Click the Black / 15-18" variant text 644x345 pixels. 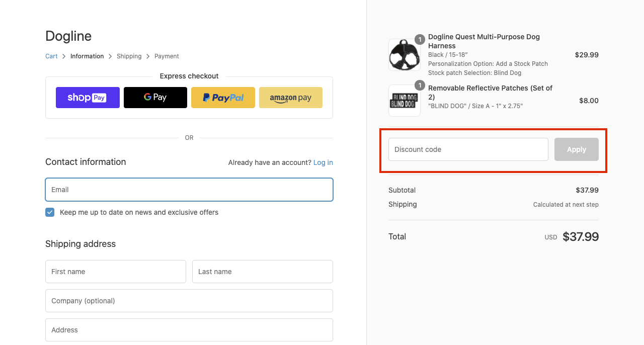[448, 55]
